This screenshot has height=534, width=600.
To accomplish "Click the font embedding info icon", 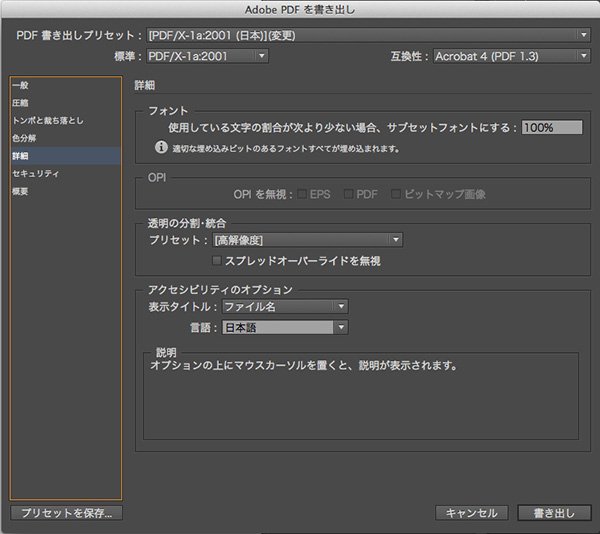I will [161, 147].
